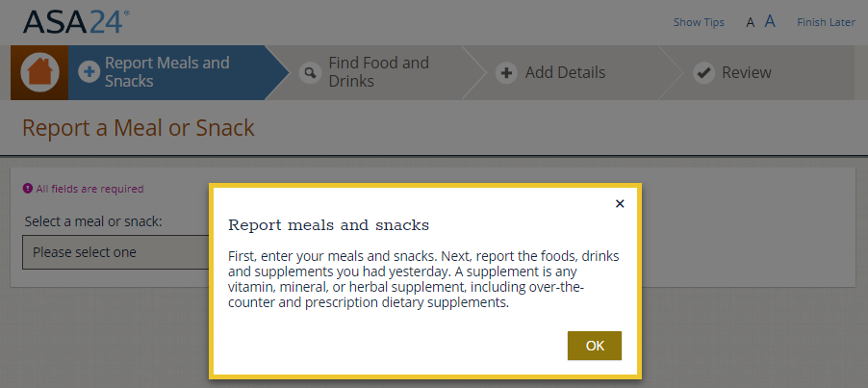The width and height of the screenshot is (868, 388).
Task: Decrease text size with small A
Action: pyautogui.click(x=751, y=22)
